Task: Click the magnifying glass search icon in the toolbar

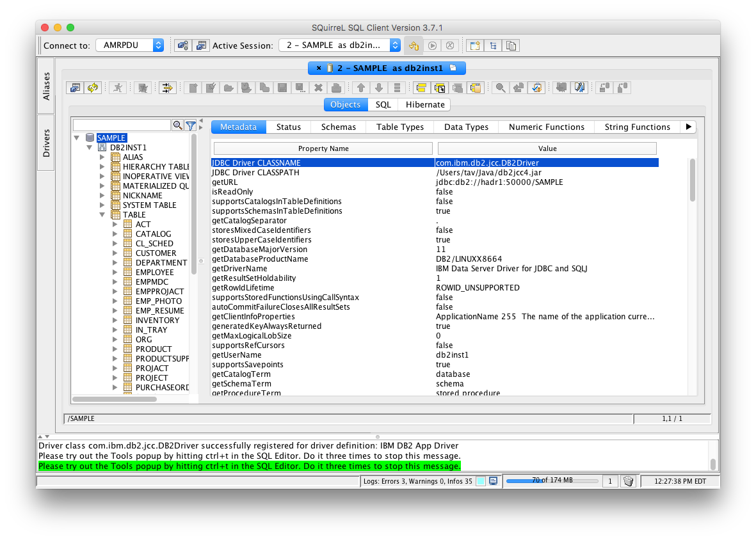Action: pyautogui.click(x=500, y=88)
